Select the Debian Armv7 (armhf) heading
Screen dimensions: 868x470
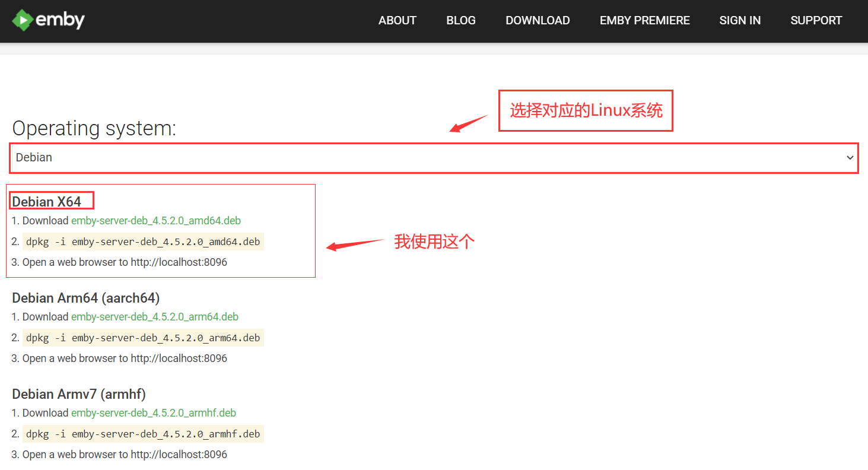[78, 394]
